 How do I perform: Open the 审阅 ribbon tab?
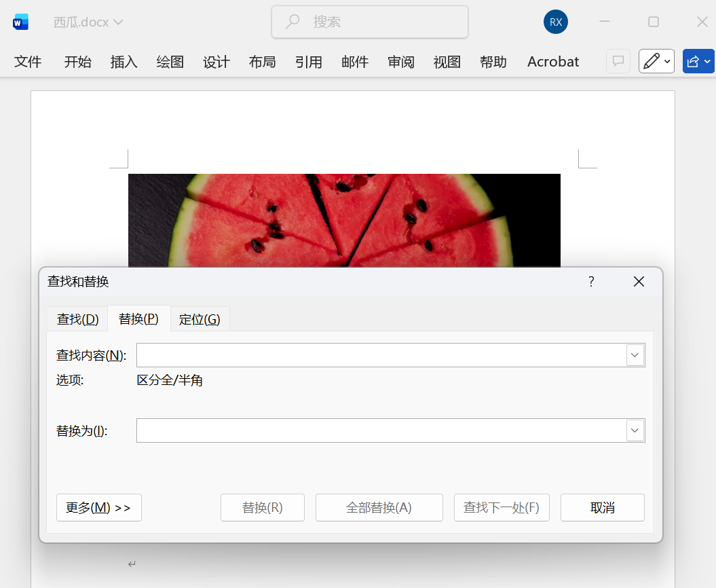click(400, 61)
